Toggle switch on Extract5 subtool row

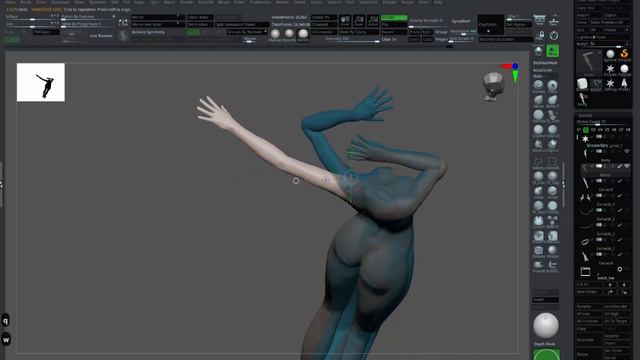pos(599,196)
